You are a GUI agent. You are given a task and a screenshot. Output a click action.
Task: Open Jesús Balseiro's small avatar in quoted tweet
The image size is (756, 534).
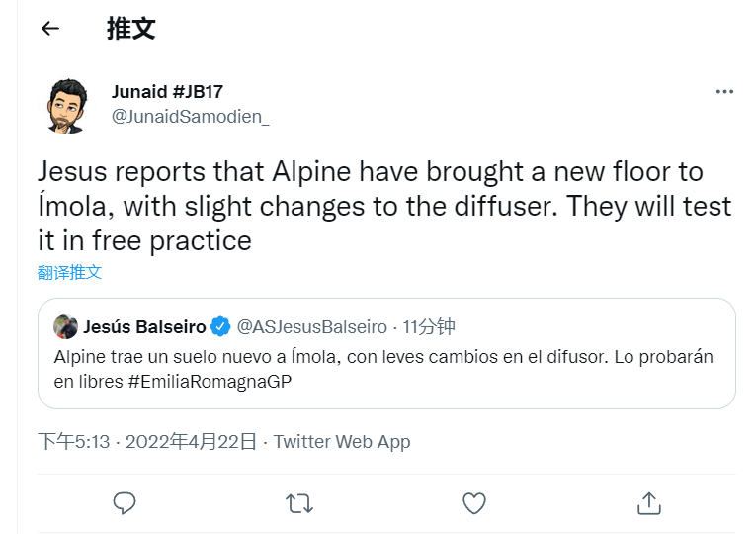[66, 327]
